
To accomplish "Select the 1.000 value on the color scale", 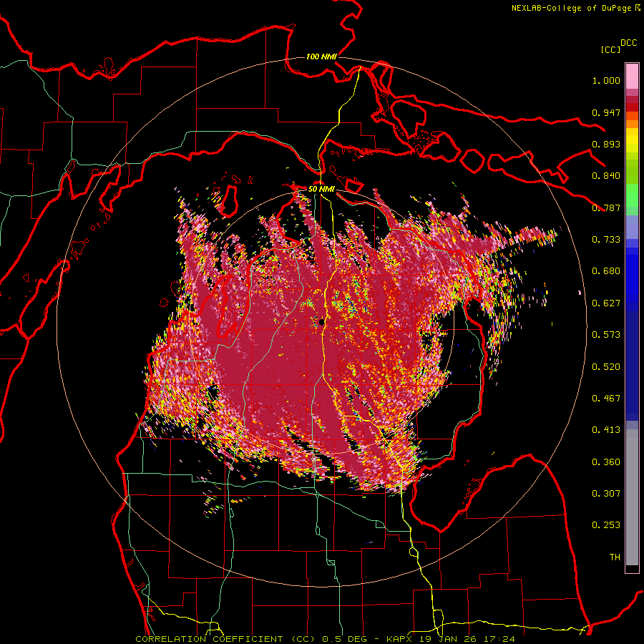I will [606, 80].
